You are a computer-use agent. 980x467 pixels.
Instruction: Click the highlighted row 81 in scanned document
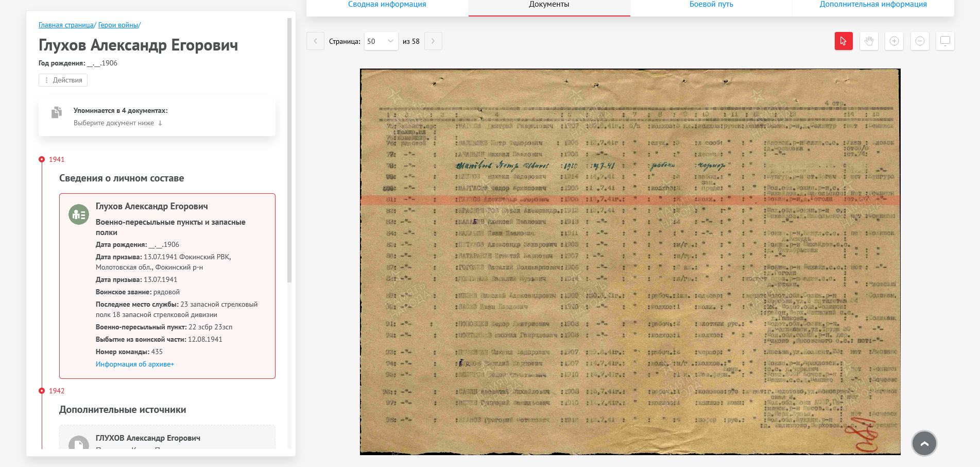(x=630, y=199)
